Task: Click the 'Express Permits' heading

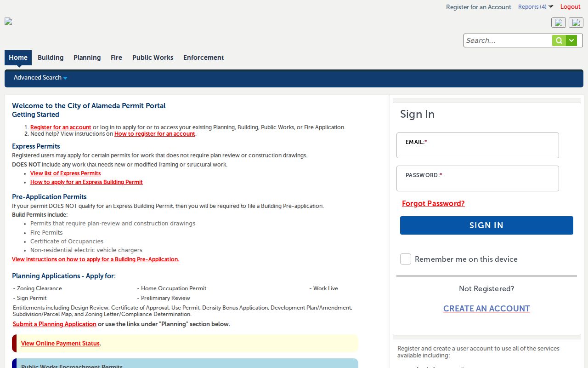Action: coord(36,146)
